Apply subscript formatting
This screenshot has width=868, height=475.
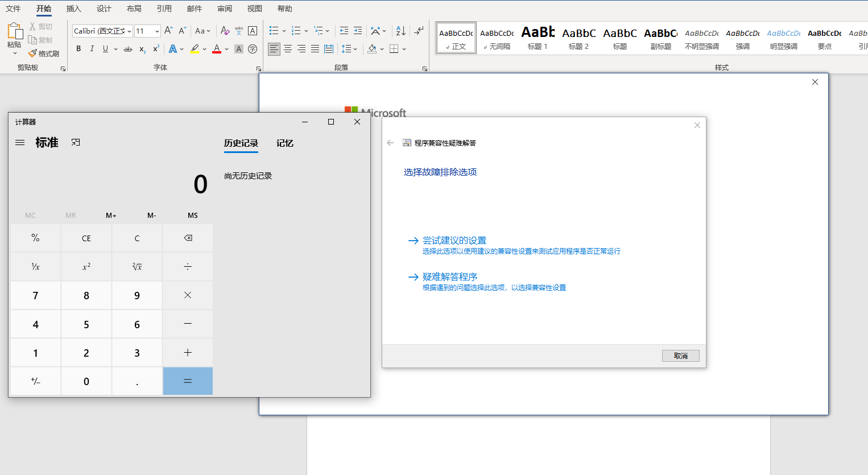(142, 49)
